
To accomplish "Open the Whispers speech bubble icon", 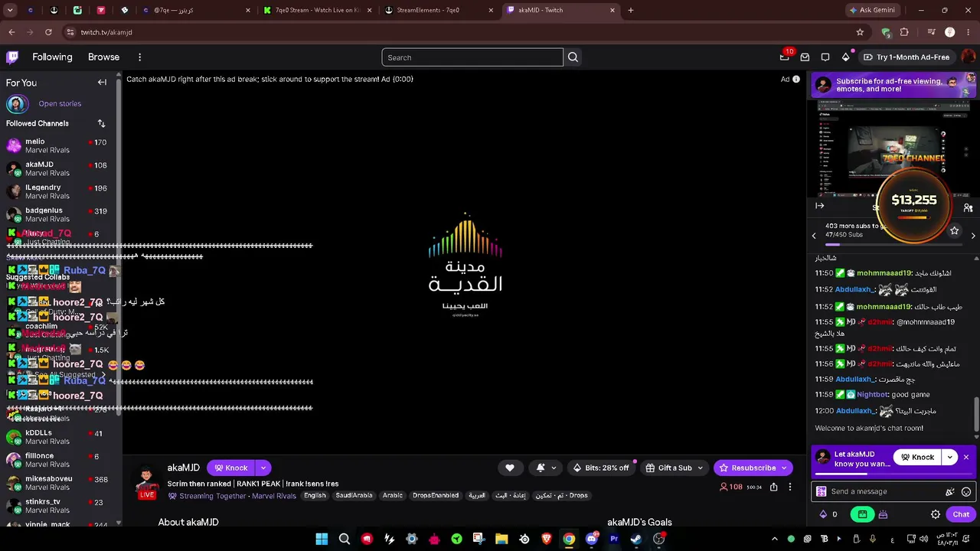I will click(x=825, y=57).
